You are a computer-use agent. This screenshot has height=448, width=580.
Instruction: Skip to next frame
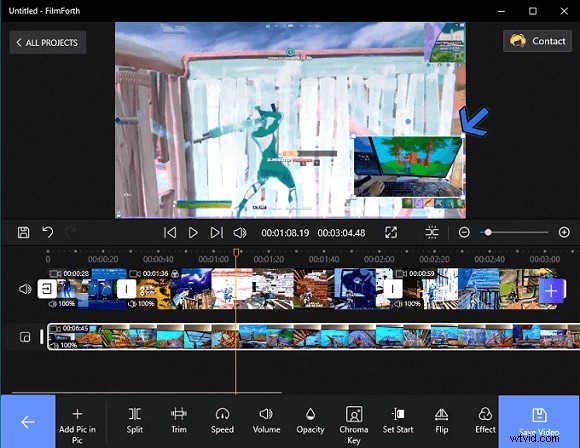217,233
